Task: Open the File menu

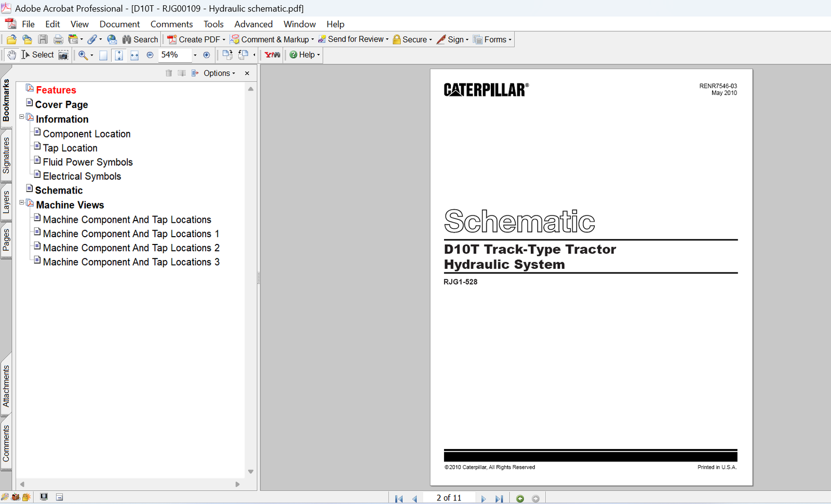Action: tap(28, 24)
